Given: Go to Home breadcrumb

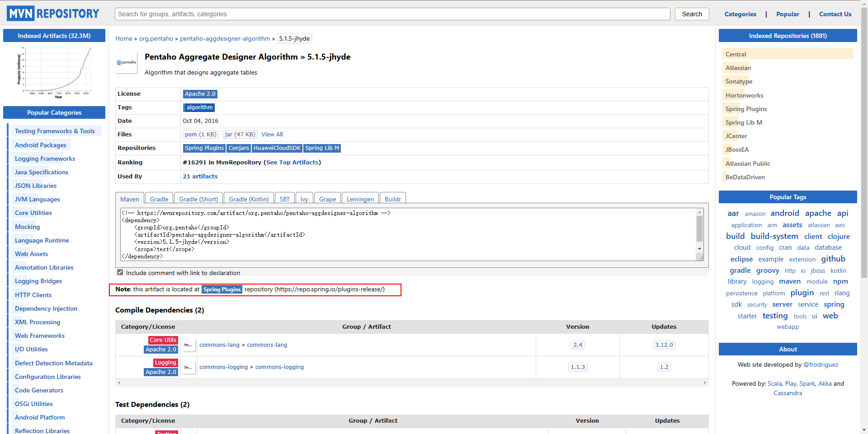Looking at the screenshot, I should pos(123,38).
